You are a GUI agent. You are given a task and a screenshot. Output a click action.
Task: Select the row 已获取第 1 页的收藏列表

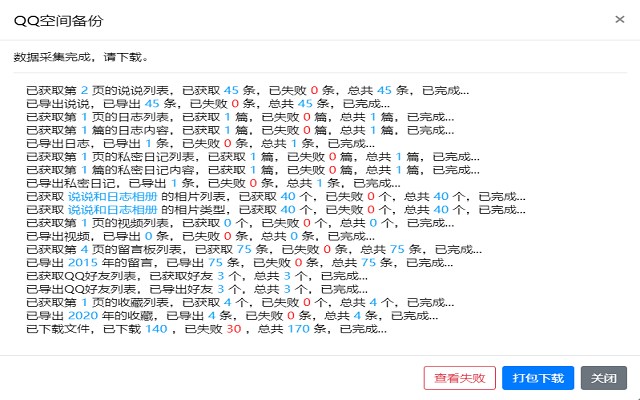(x=240, y=302)
